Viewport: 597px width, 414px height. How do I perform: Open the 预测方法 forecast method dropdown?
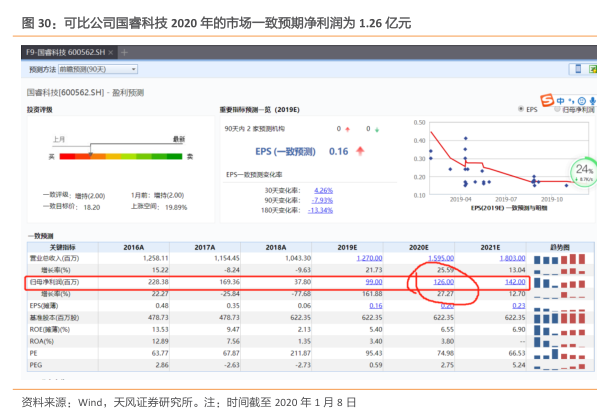(98, 69)
